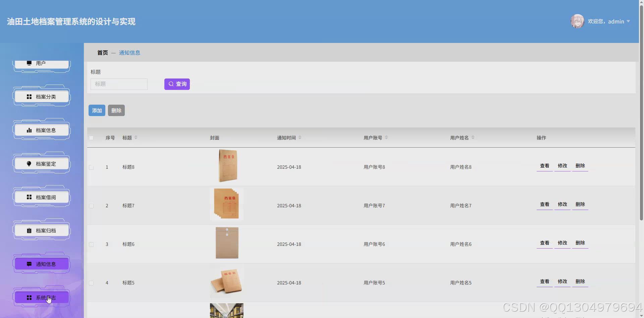644x318 pixels.
Task: Click the 通知信息 breadcrumb link
Action: tap(129, 53)
